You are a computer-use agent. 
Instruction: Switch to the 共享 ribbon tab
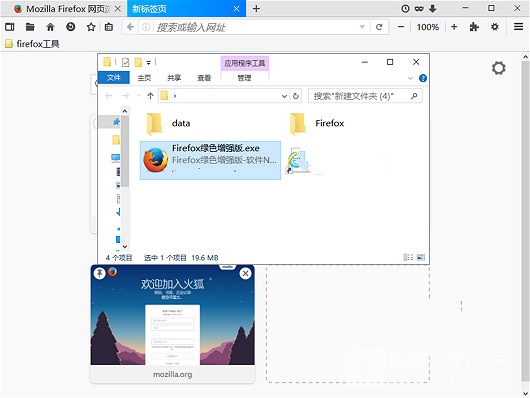point(174,78)
